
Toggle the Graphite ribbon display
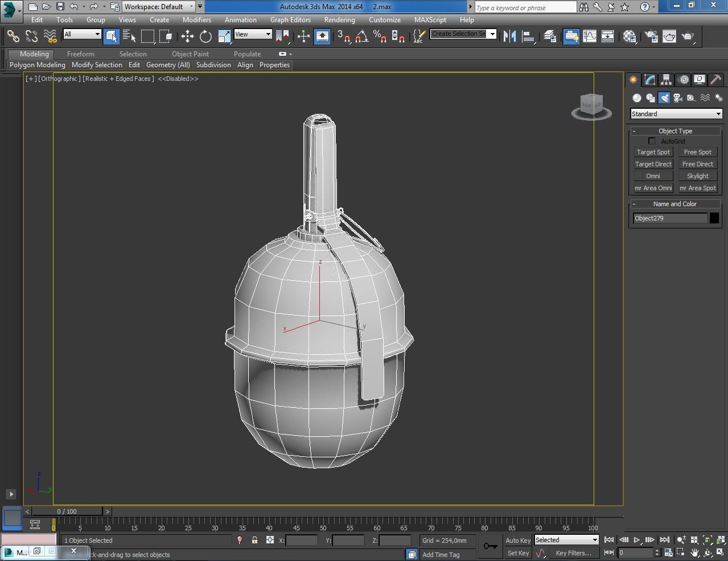click(571, 36)
